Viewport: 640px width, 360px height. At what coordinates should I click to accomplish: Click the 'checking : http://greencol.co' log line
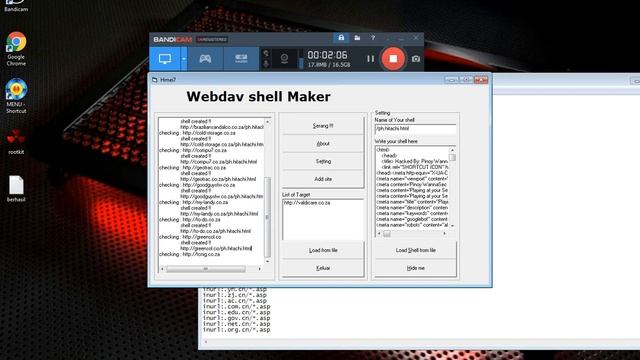point(190,237)
